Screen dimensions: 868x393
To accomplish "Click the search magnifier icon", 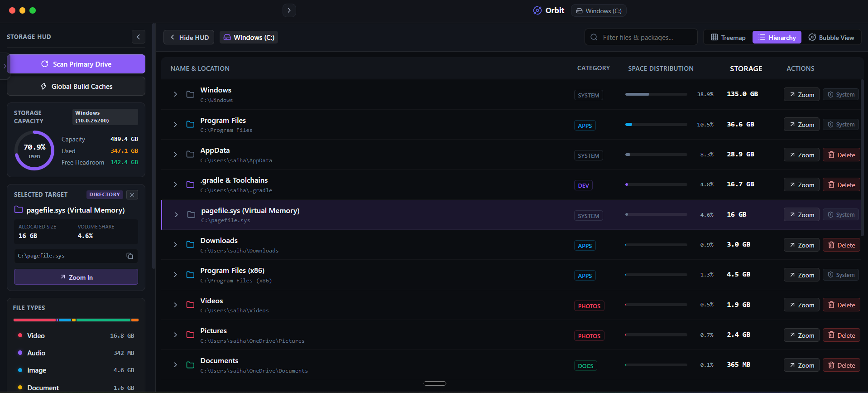I will pos(594,37).
